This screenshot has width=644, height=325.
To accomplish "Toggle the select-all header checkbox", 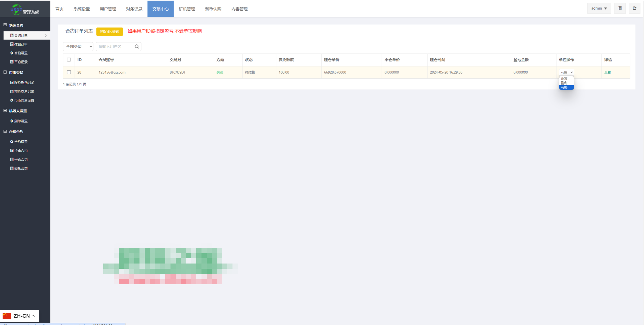I will point(69,59).
